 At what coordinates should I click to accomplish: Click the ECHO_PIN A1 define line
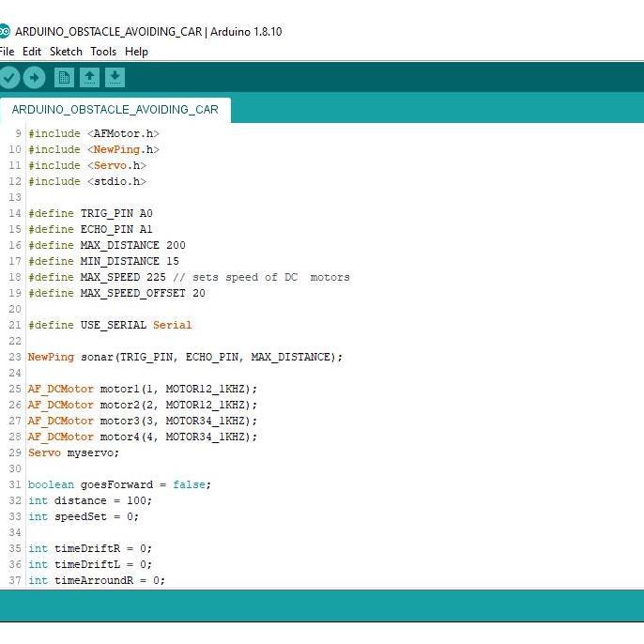point(90,230)
